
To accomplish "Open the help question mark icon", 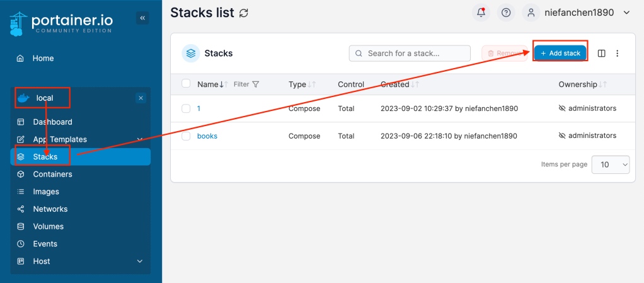I will [505, 13].
